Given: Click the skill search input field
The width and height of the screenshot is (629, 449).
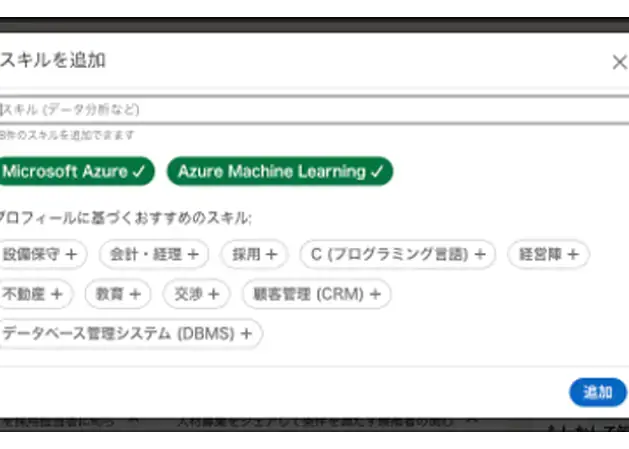Looking at the screenshot, I should (x=314, y=110).
